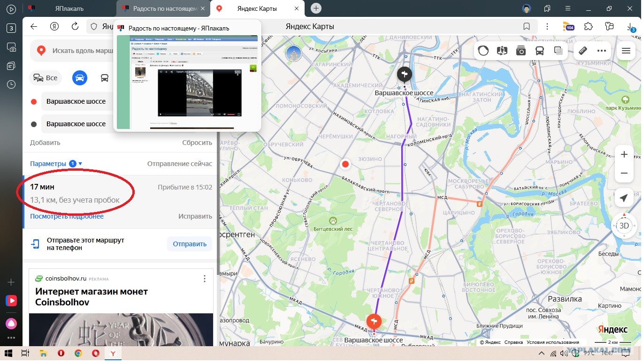
Task: Open the history clock in browser sidebar
Action: [11, 84]
